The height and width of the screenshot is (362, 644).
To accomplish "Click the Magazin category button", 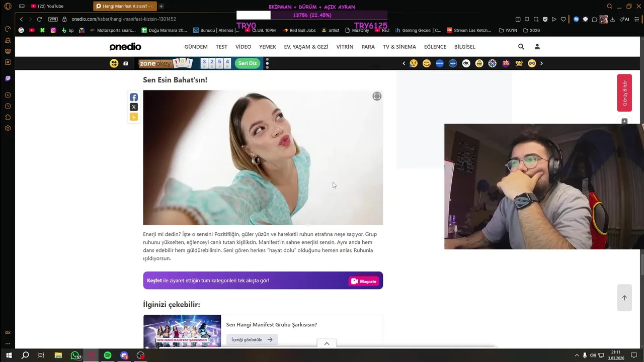I will 363,281.
